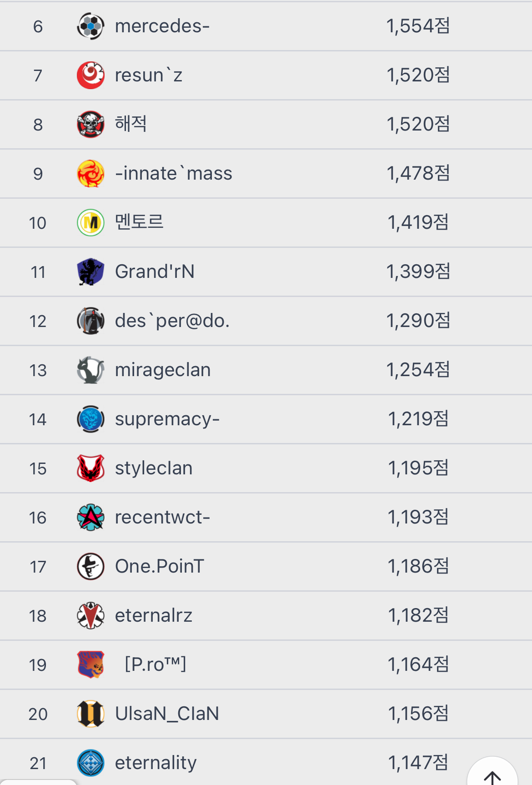Click the 1,554점 score for mercedes-
The width and height of the screenshot is (532, 785).
click(x=418, y=26)
